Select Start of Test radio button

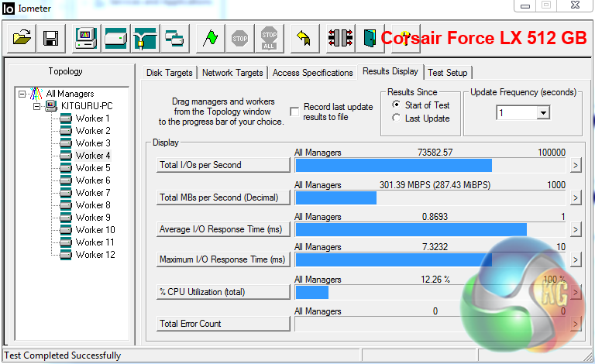(x=396, y=105)
